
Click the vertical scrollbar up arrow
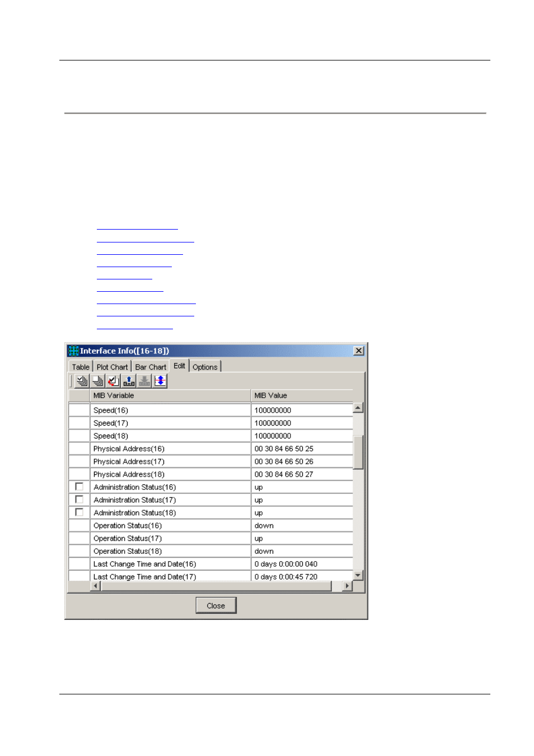tap(358, 408)
